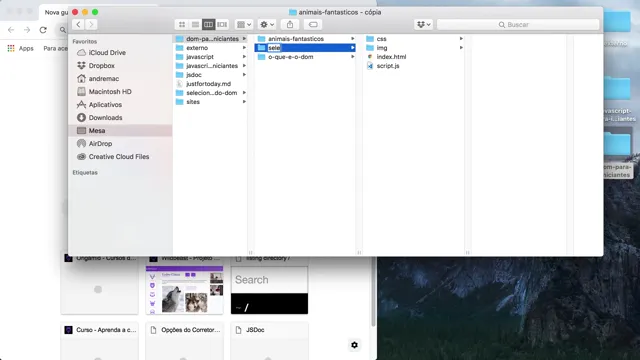Reload the page in Chrome
The height and width of the screenshot is (360, 640).
(43, 30)
